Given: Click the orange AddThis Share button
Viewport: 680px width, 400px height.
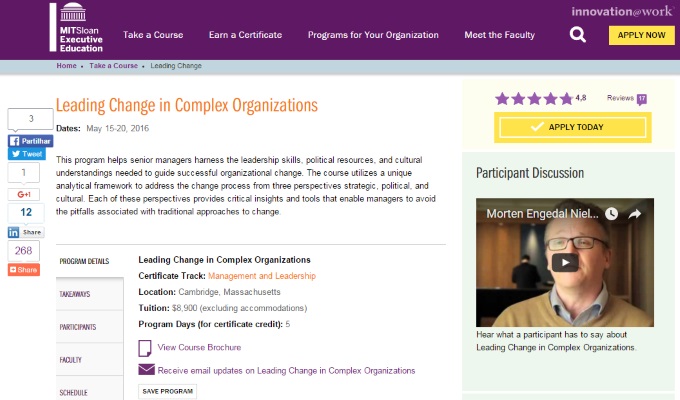Looking at the screenshot, I should (x=24, y=270).
